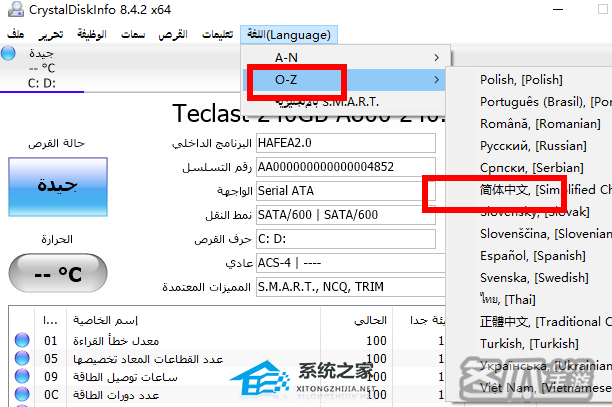The image size is (612, 407).
Task: Click the blue status circle of attribute 0C
Action: (22, 394)
